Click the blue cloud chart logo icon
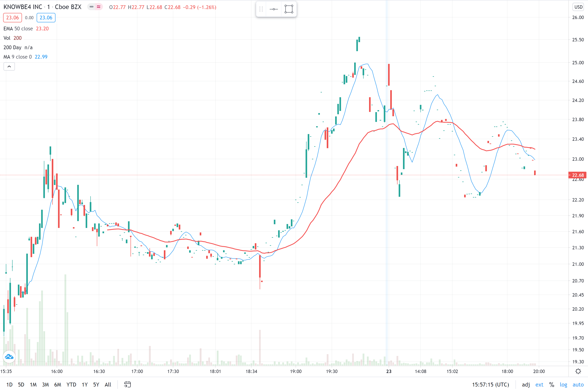The height and width of the screenshot is (392, 588). click(9, 357)
